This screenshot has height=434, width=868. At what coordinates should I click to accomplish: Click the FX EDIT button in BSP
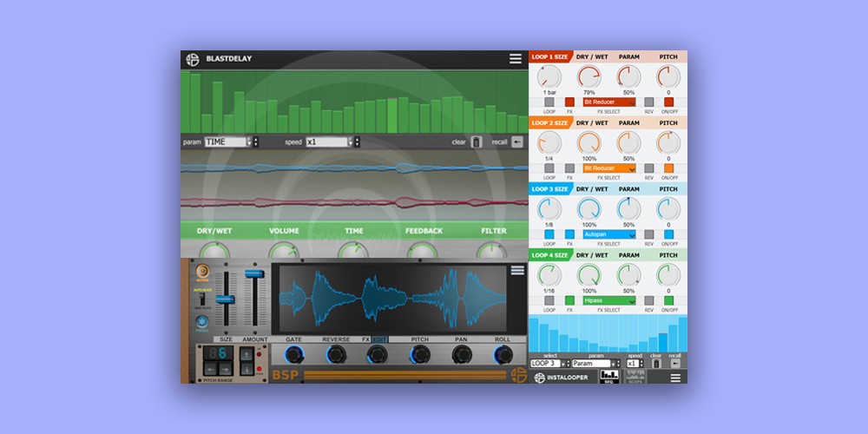click(378, 339)
